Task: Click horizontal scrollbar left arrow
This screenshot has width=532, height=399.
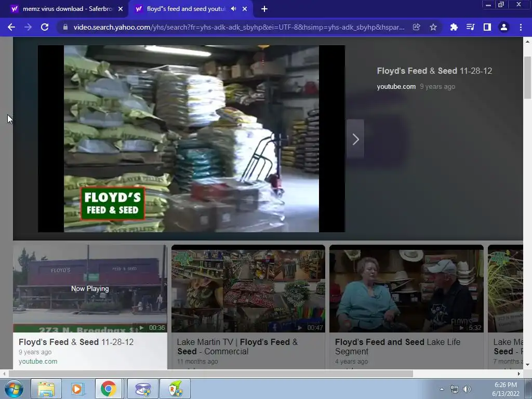Action: pos(4,374)
